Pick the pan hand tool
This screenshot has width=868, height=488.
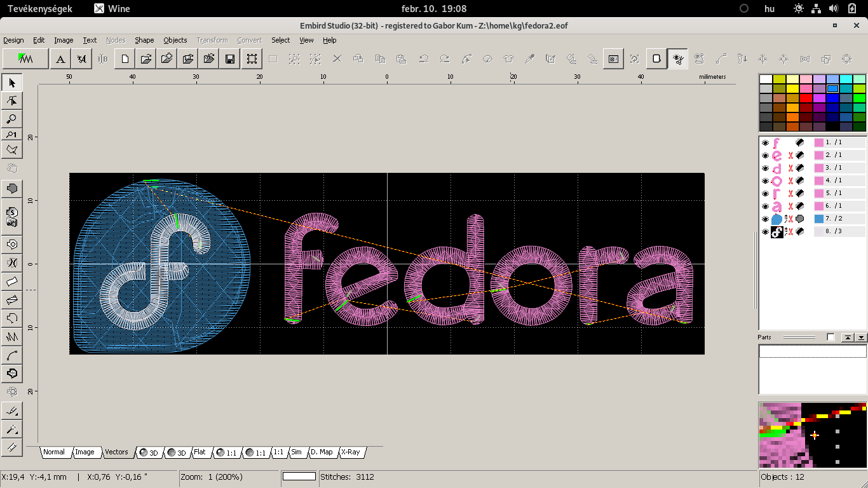click(12, 168)
